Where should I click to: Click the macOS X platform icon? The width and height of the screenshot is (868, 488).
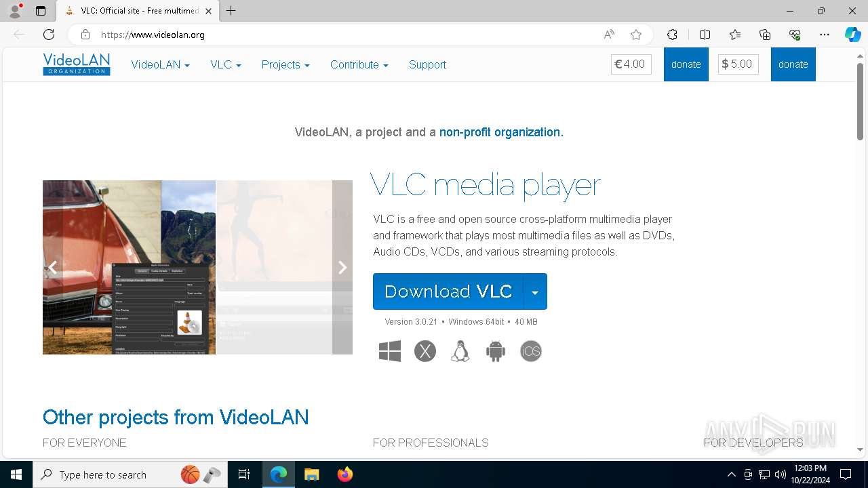[425, 351]
